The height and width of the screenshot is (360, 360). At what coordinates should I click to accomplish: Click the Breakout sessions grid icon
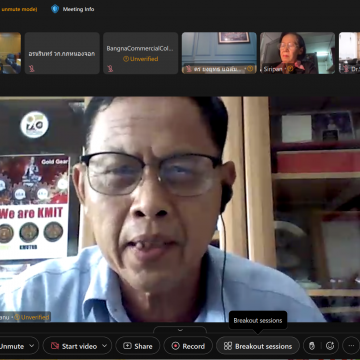228,346
